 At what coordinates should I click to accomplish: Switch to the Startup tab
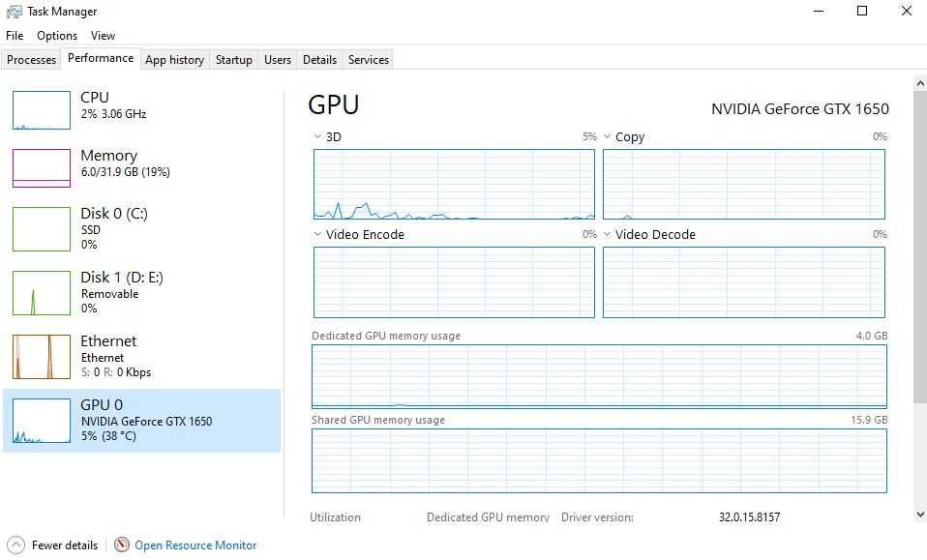click(x=233, y=60)
